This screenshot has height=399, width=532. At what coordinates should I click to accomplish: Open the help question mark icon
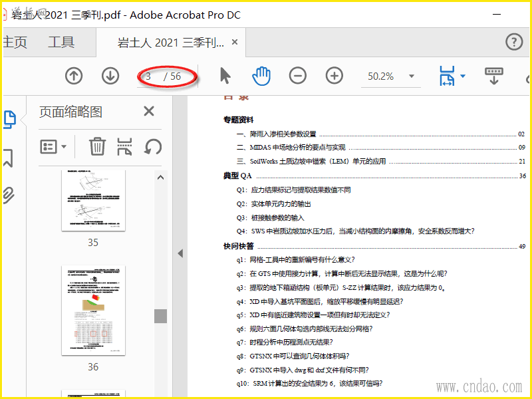pyautogui.click(x=514, y=42)
